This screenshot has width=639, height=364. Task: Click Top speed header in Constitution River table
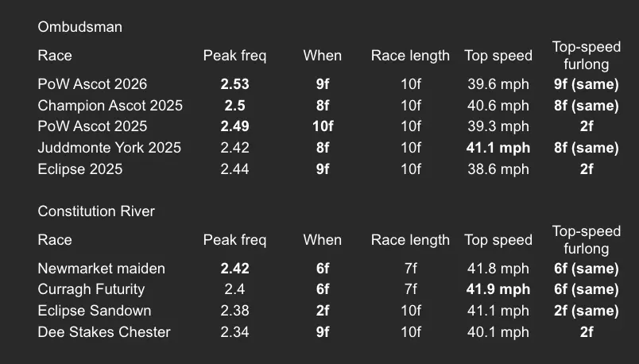[x=498, y=240]
